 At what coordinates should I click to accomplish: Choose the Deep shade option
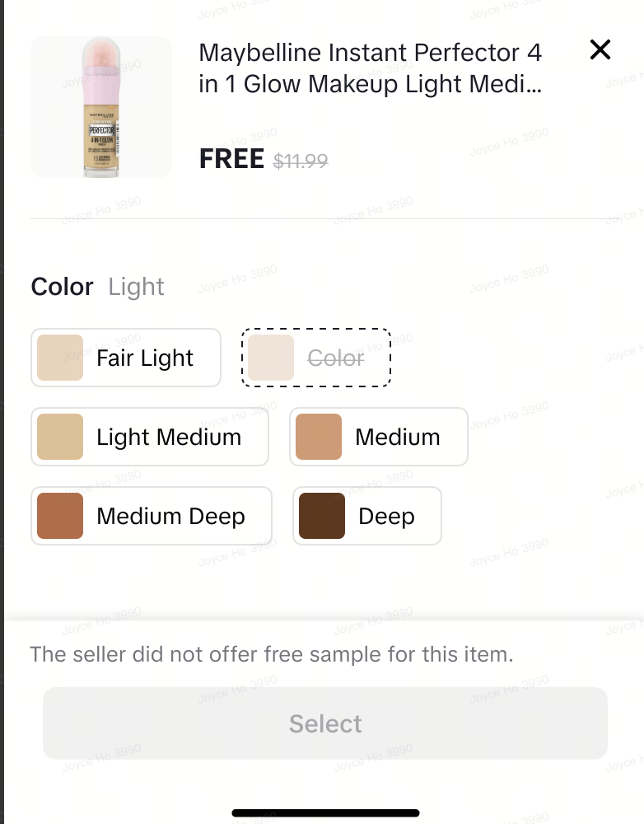385,517
